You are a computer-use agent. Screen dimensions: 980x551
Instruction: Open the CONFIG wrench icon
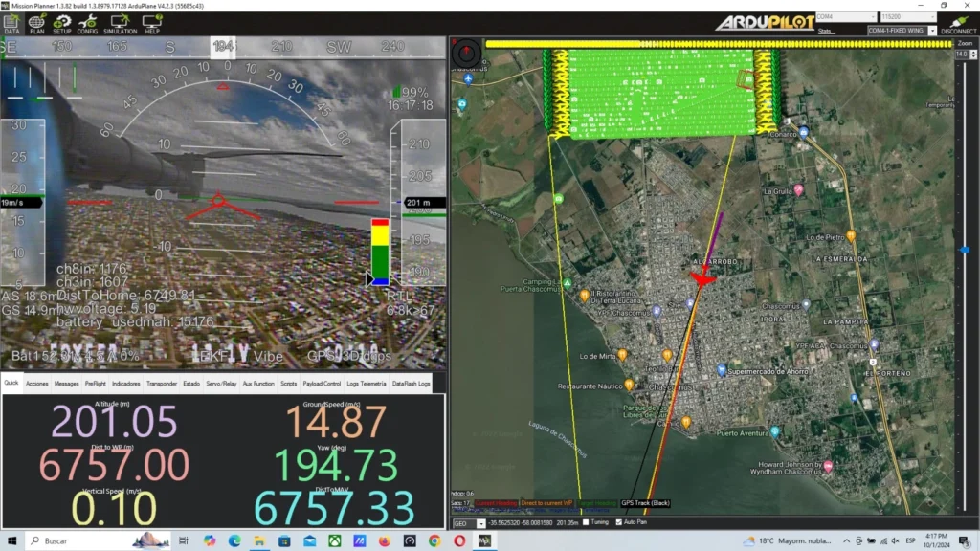[x=87, y=24]
